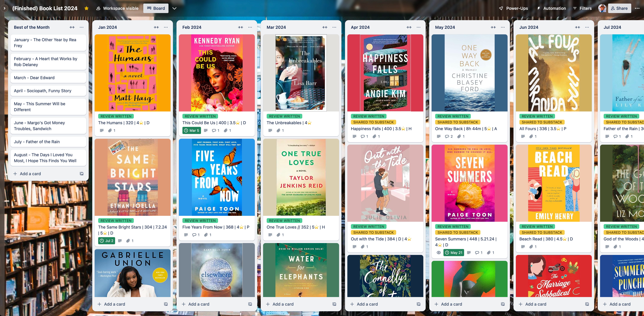Image resolution: width=644 pixels, height=316 pixels.
Task: Open Best of the Month list actions
Action: tap(81, 27)
